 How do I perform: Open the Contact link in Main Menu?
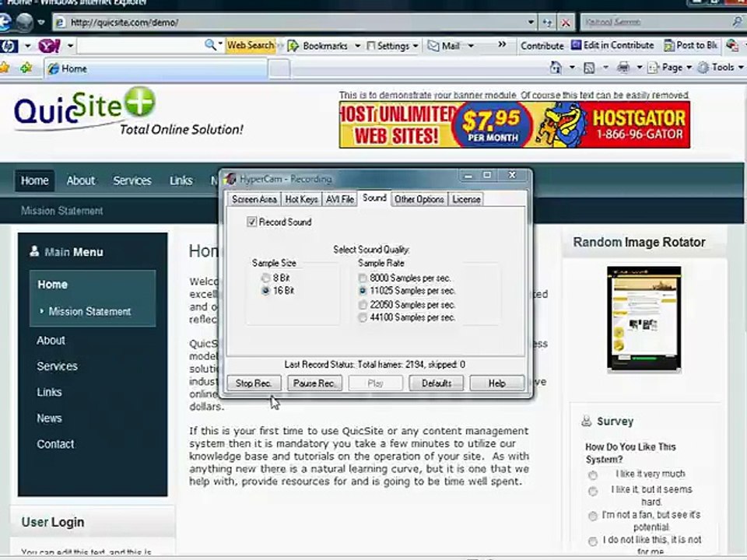(55, 444)
